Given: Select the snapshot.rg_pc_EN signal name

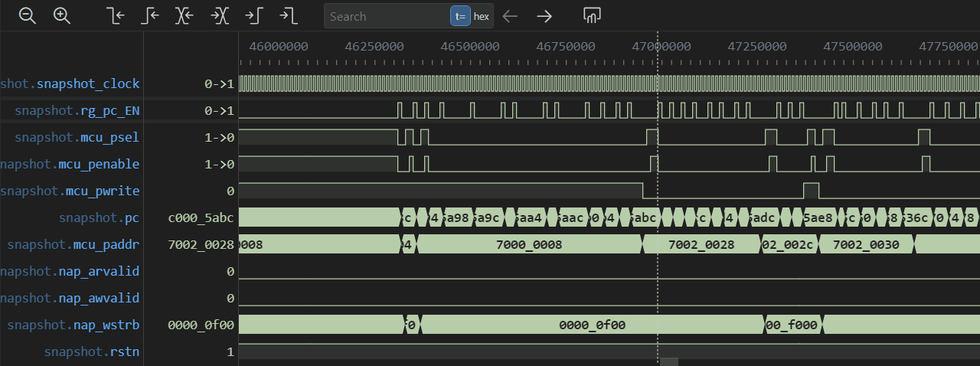Looking at the screenshot, I should (77, 111).
